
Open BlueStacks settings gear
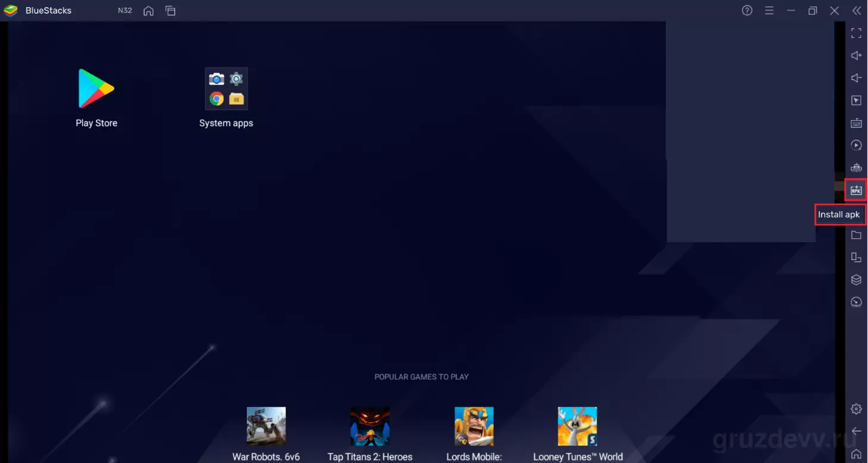[856, 409]
